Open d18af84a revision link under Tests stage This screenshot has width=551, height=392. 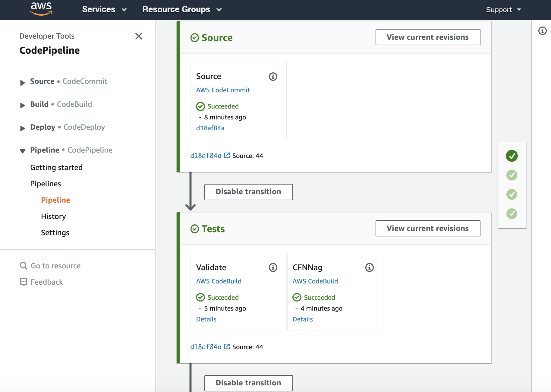coord(206,347)
